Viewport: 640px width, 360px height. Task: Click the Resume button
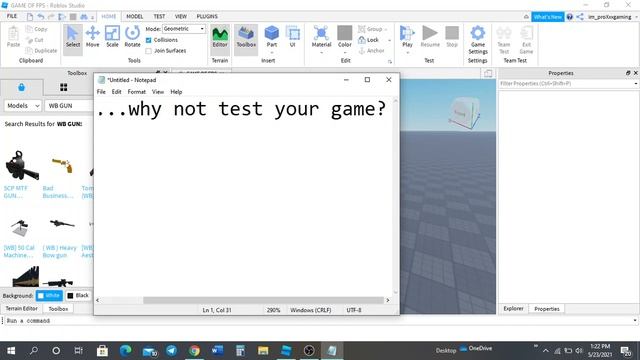coord(430,37)
